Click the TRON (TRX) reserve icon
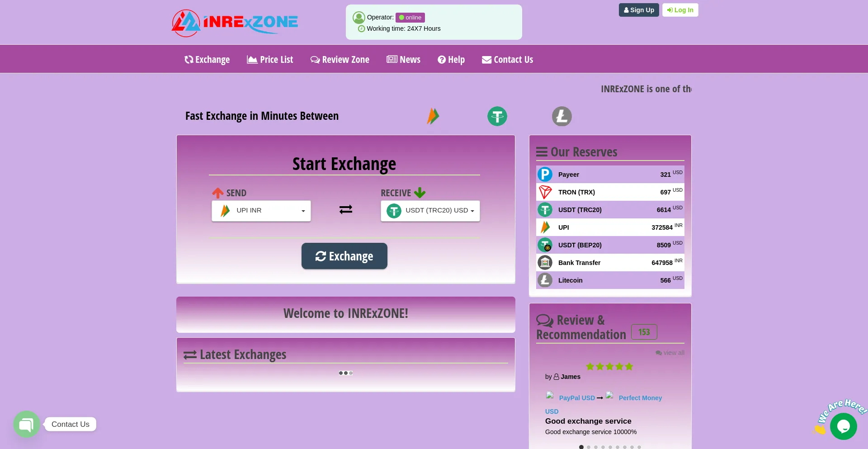Screen dimensions: 868x449 point(545,192)
